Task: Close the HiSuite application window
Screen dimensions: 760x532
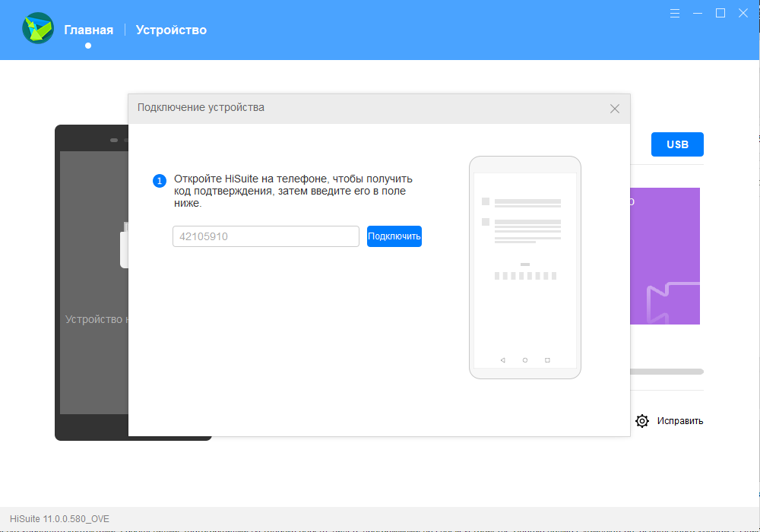Action: 743,14
